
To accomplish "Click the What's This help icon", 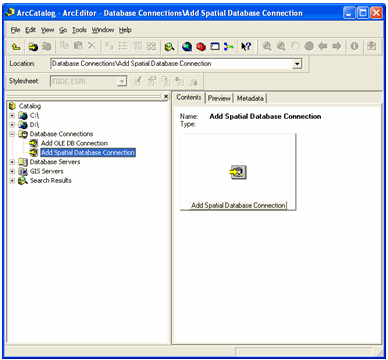I will tap(246, 47).
